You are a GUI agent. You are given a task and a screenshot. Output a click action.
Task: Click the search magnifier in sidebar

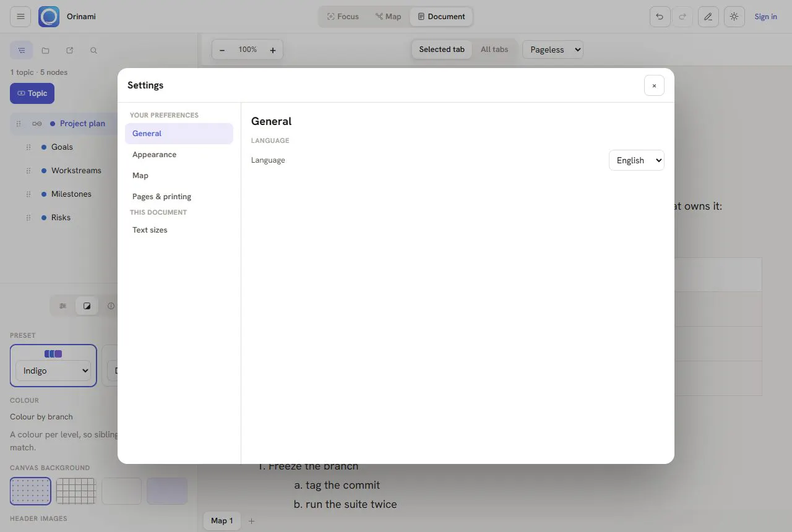pyautogui.click(x=94, y=50)
